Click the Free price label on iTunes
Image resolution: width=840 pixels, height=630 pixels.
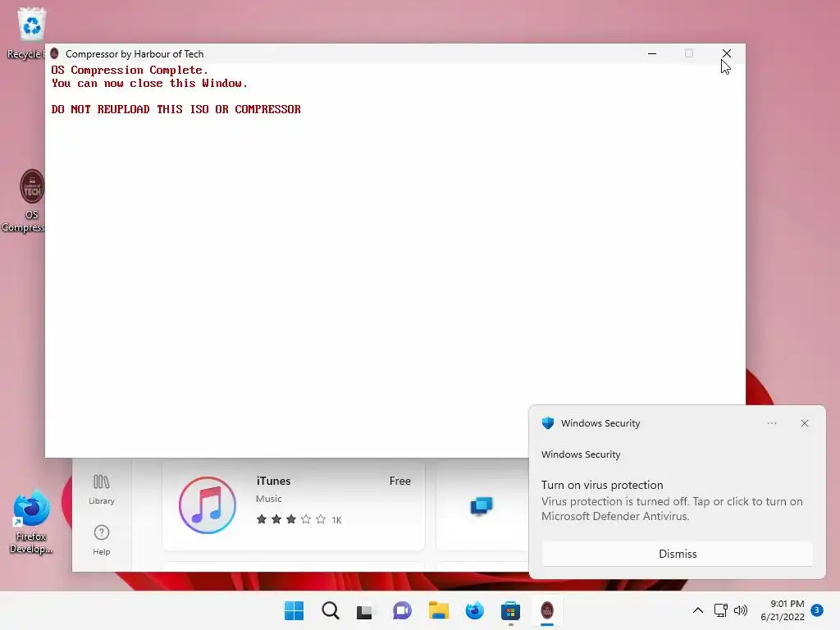[399, 481]
